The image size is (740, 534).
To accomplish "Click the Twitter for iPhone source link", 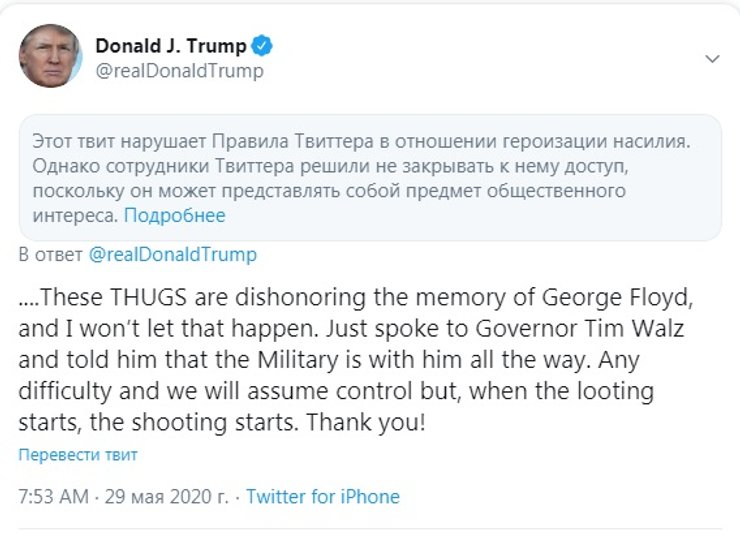I will [323, 496].
